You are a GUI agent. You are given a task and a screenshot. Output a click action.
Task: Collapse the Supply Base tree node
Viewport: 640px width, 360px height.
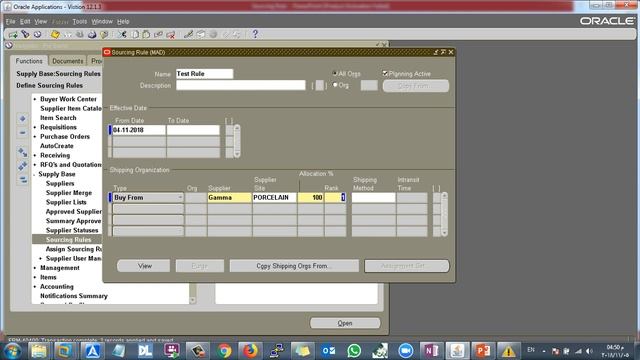[35, 174]
